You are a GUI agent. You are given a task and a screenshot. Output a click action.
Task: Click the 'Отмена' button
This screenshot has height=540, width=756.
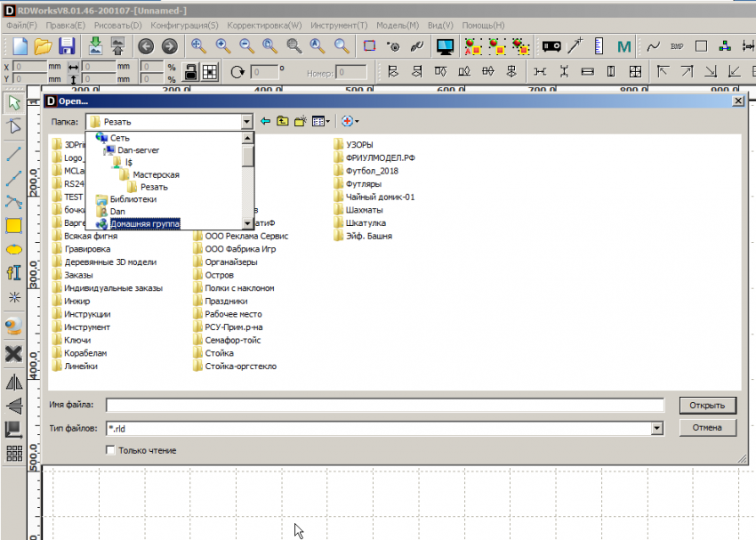coord(707,428)
